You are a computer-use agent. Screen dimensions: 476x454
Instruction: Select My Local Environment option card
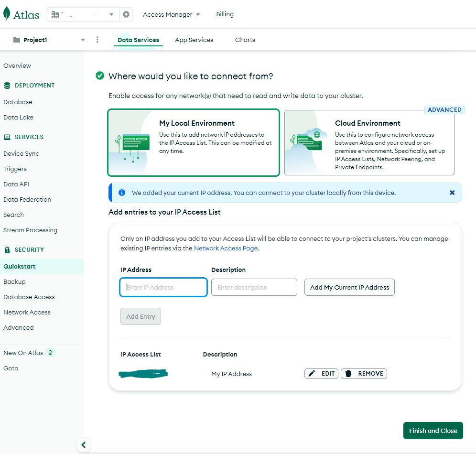point(194,142)
